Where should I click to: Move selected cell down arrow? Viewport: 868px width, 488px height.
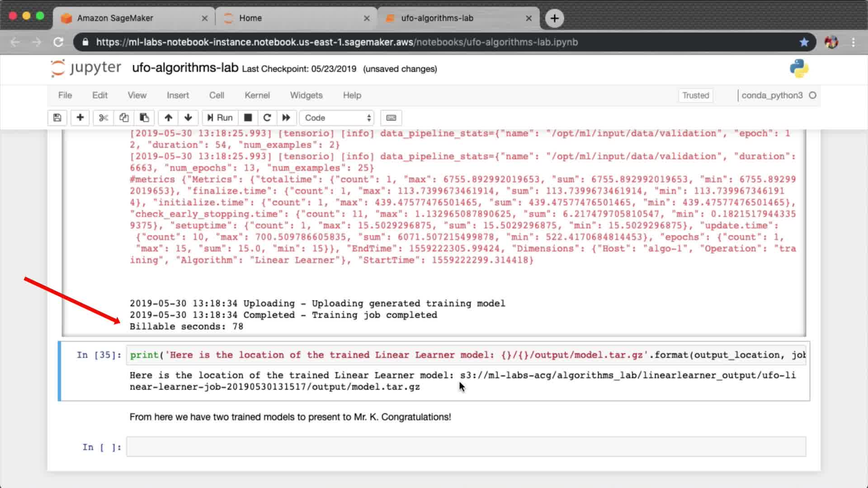pyautogui.click(x=188, y=118)
